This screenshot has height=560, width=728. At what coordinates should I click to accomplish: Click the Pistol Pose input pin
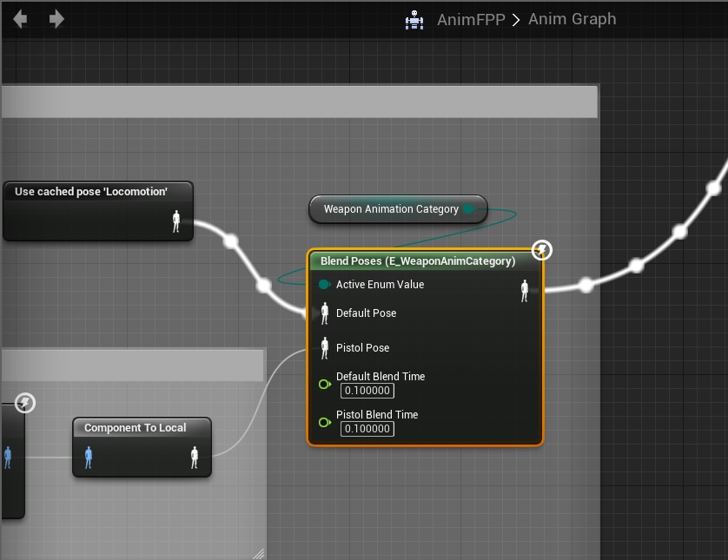coord(325,348)
